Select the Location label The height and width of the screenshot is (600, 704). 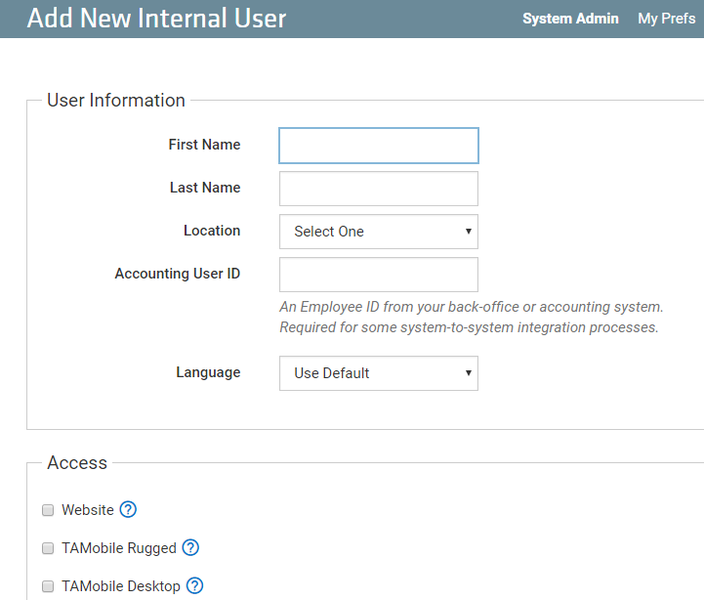pyautogui.click(x=212, y=230)
